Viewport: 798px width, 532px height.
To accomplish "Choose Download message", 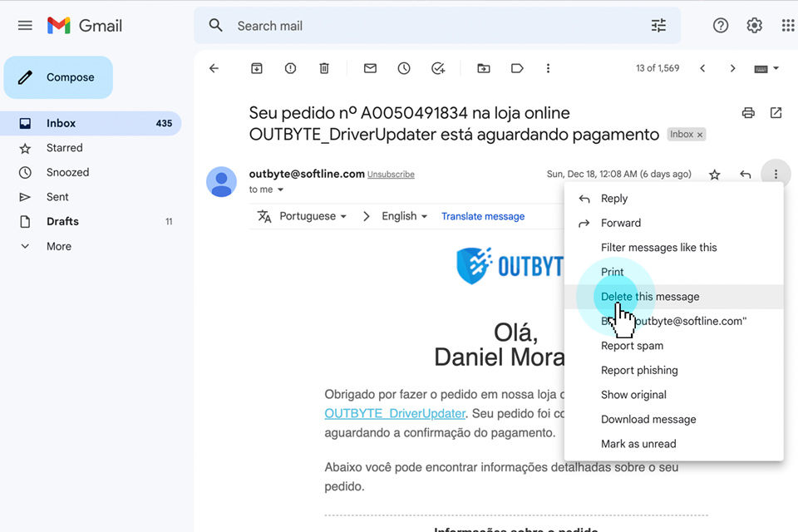I will [x=673, y=420].
